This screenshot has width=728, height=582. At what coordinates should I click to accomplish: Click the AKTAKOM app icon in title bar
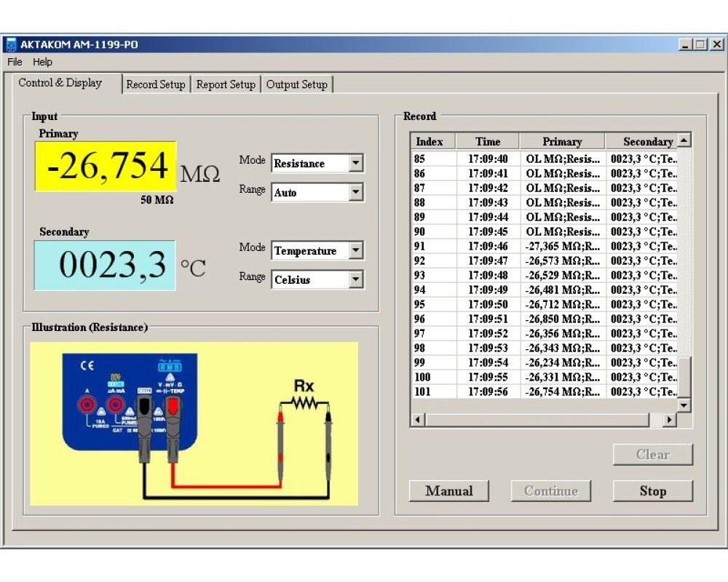point(11,44)
